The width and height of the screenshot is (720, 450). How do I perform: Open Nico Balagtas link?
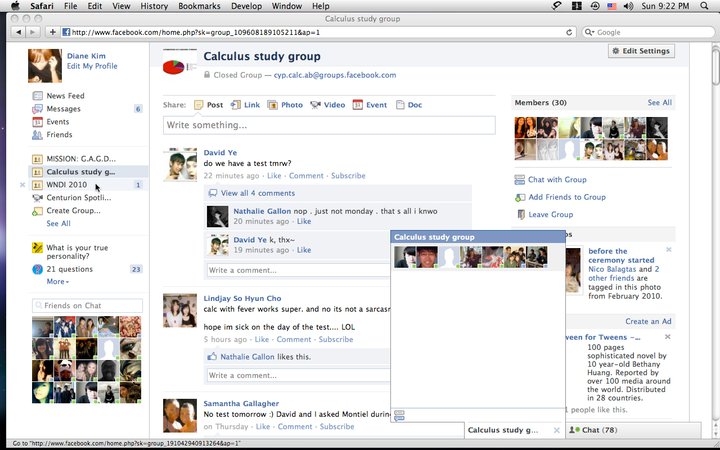click(x=612, y=269)
